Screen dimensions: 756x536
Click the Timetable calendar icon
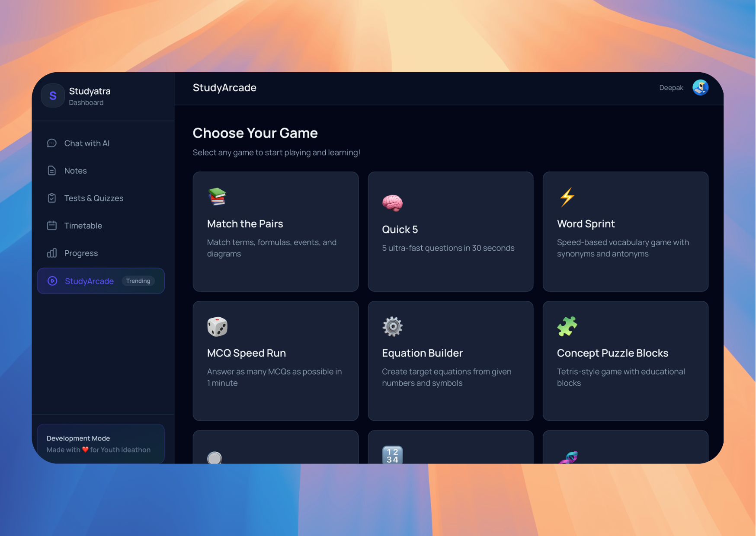tap(52, 226)
